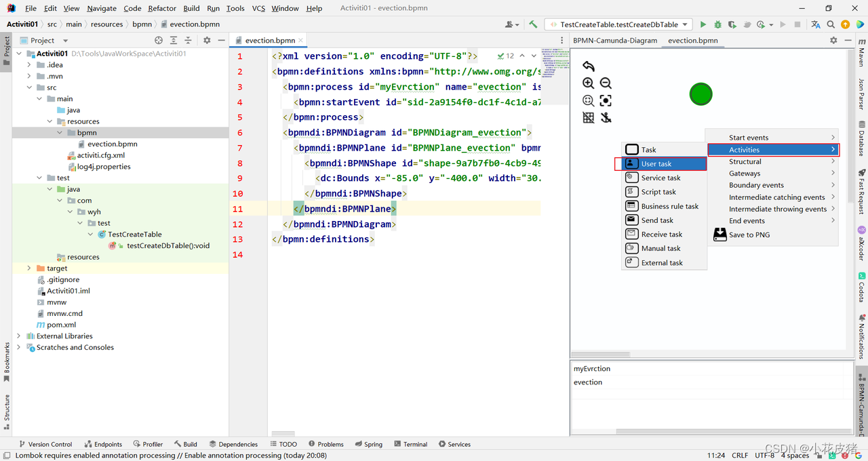Toggle the anchor icon in diagram toolbar
This screenshot has width=868, height=461.
pyautogui.click(x=606, y=117)
